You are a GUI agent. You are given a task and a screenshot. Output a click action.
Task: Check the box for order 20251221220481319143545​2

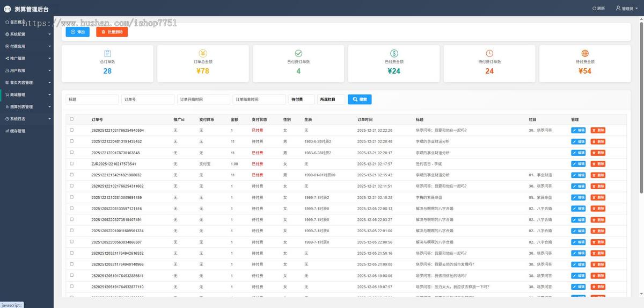[72, 141]
